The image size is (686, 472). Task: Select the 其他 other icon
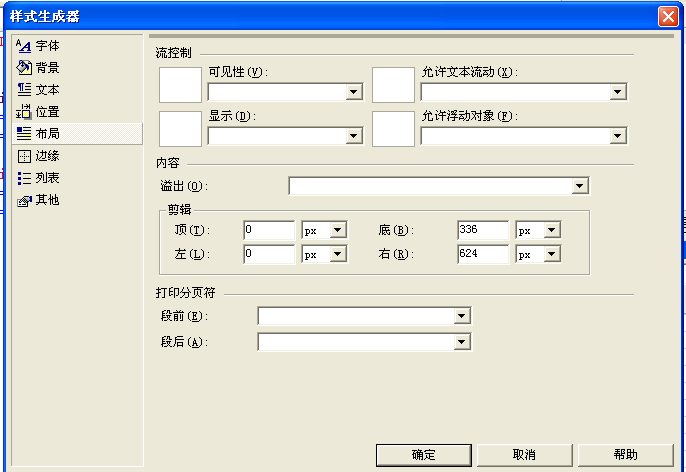click(24, 200)
